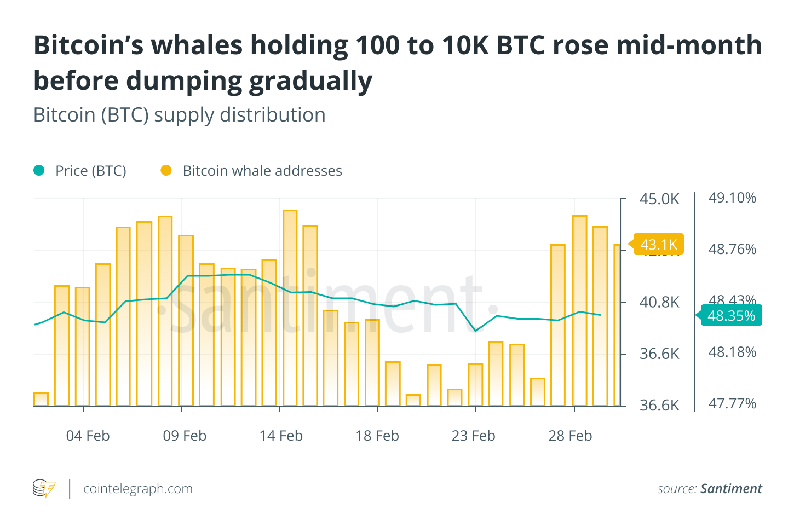Toggle the Price (BTC) legend label
The width and height of the screenshot is (794, 532).
point(91,171)
